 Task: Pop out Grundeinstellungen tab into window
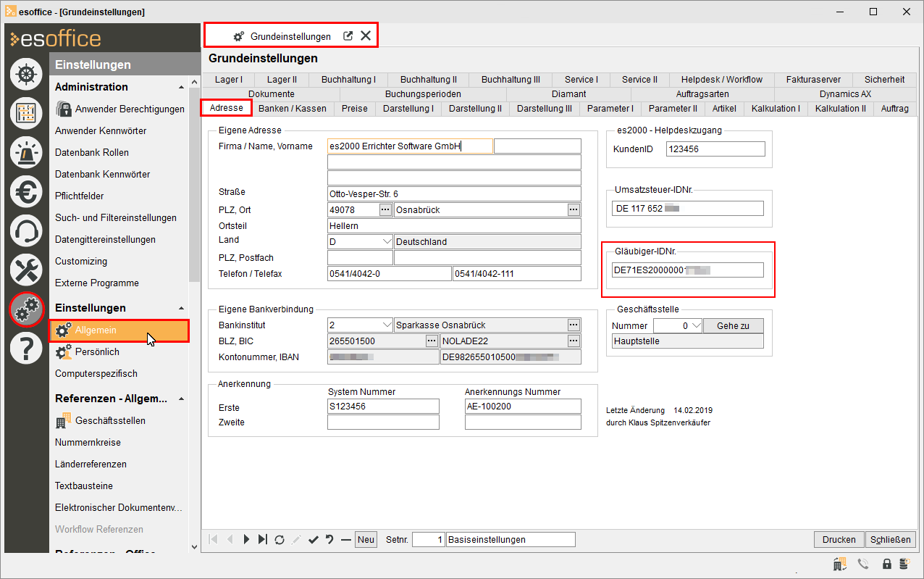(348, 36)
